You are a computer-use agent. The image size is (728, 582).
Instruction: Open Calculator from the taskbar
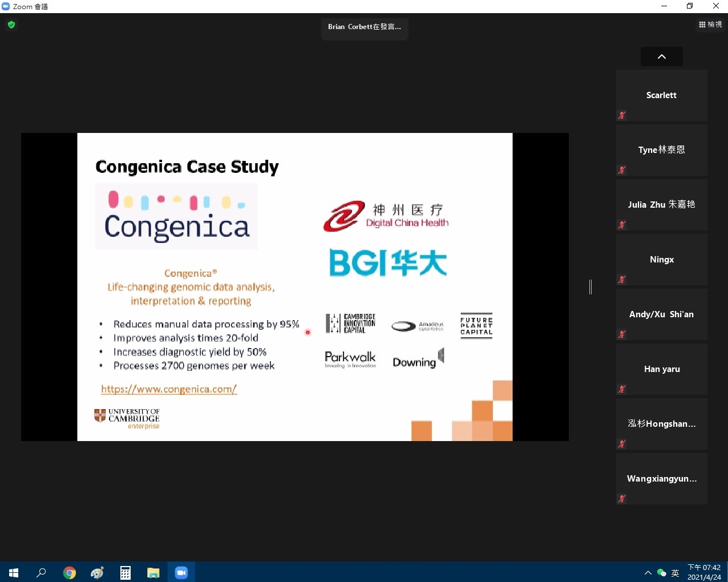point(126,572)
